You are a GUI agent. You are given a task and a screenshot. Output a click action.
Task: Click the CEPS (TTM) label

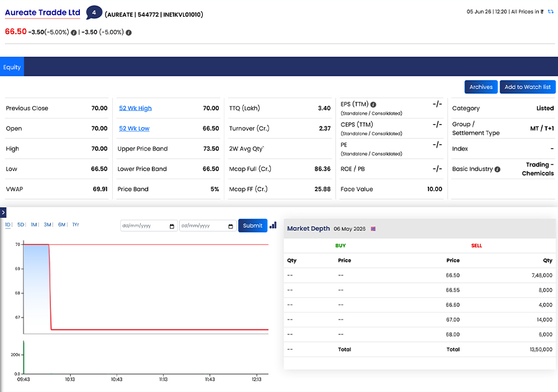tap(356, 125)
